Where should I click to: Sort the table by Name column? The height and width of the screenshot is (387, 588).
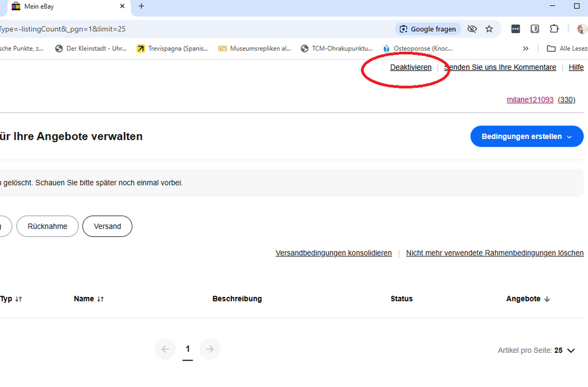(x=89, y=299)
